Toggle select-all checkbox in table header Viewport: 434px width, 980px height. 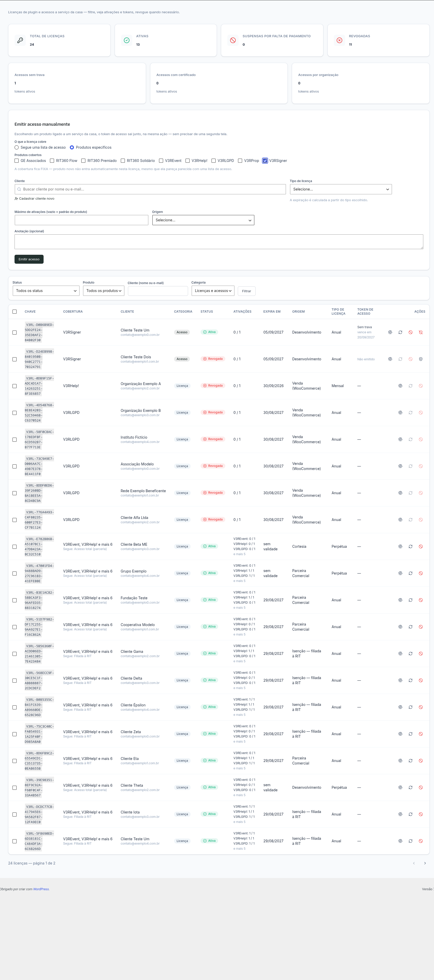15,312
